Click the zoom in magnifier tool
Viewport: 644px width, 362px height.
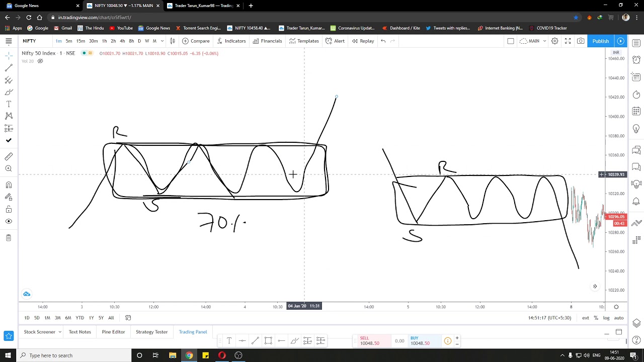(x=9, y=169)
